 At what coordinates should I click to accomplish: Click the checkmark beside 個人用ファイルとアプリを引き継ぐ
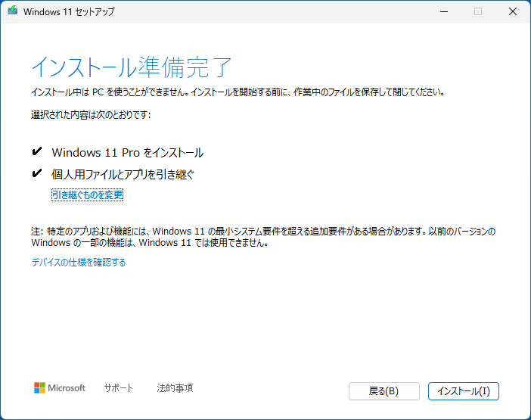tap(37, 173)
